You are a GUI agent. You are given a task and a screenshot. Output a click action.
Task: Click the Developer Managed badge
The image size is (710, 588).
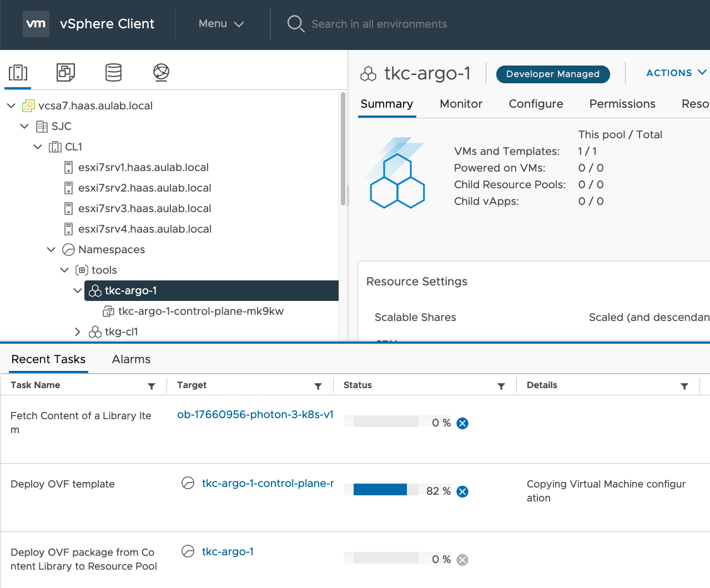coord(552,74)
